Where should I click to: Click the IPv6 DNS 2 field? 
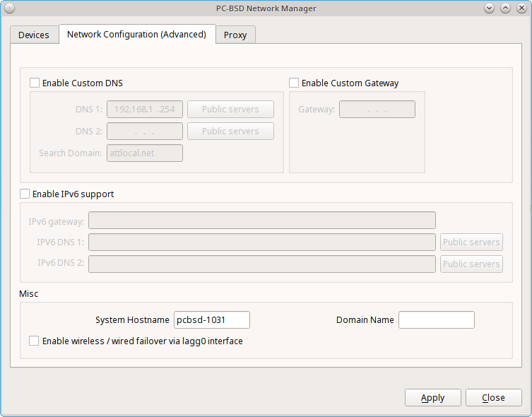pyautogui.click(x=262, y=264)
